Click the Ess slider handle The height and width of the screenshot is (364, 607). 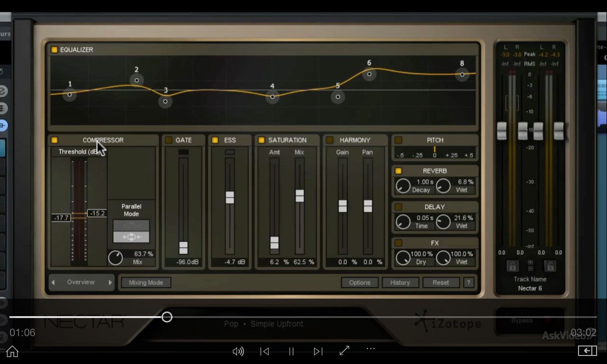pos(230,197)
